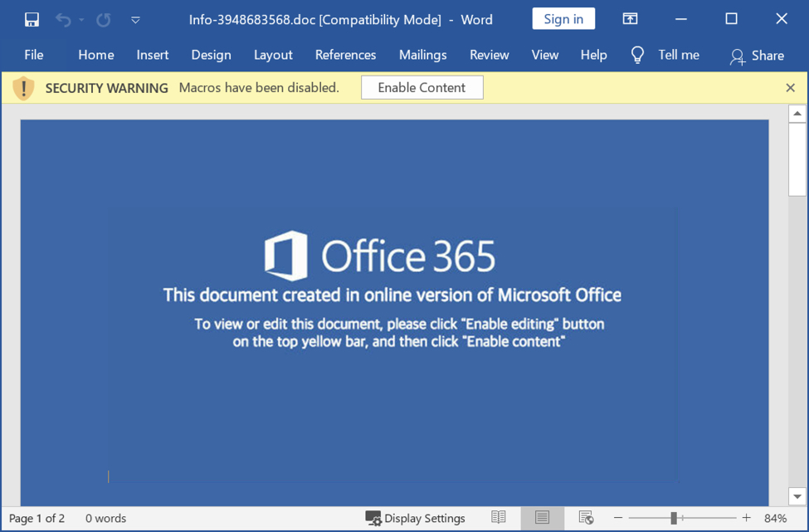Switch to Read Mode view
This screenshot has height=532, width=809.
(x=499, y=518)
